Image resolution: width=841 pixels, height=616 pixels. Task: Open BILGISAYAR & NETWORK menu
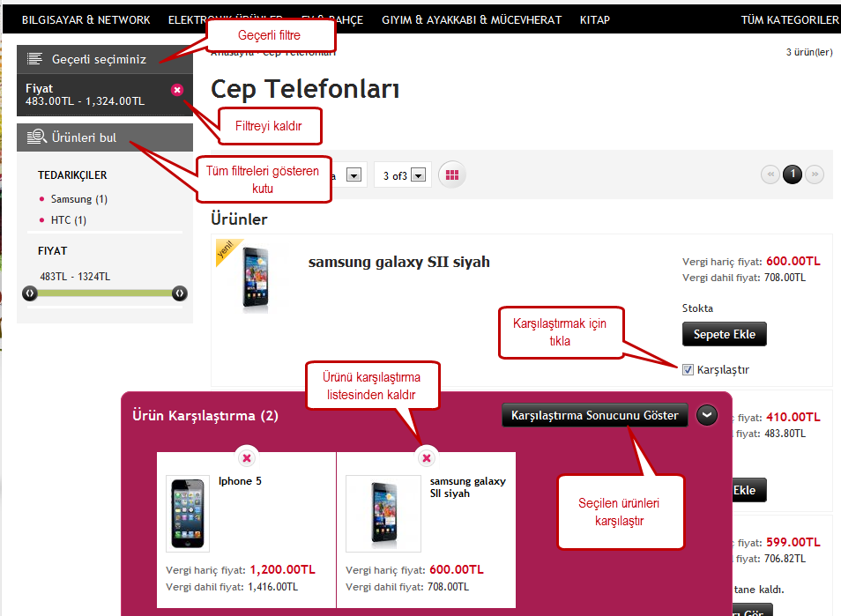tap(86, 20)
